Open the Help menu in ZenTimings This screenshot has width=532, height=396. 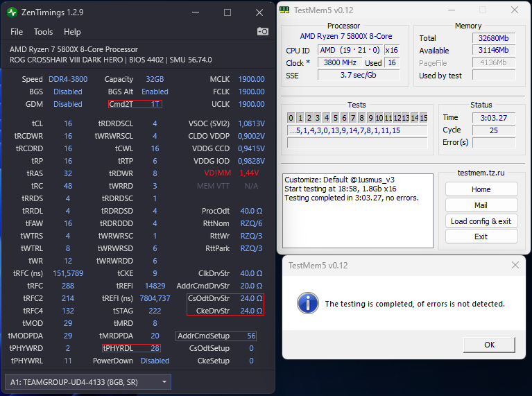(x=72, y=32)
